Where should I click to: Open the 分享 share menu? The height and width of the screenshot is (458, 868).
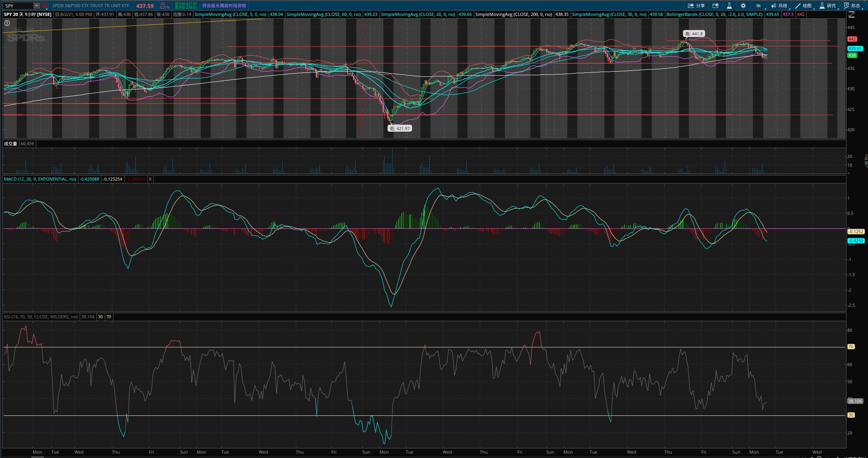tap(696, 6)
